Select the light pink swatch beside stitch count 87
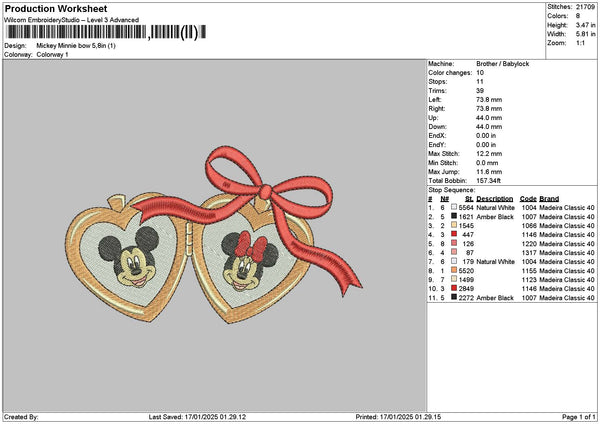The height and width of the screenshot is (424, 600). click(x=454, y=252)
